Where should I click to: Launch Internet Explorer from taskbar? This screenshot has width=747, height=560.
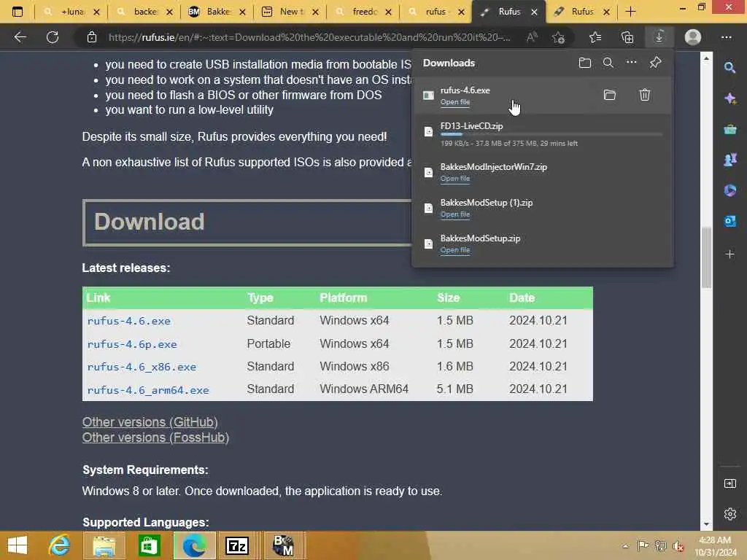pyautogui.click(x=60, y=545)
